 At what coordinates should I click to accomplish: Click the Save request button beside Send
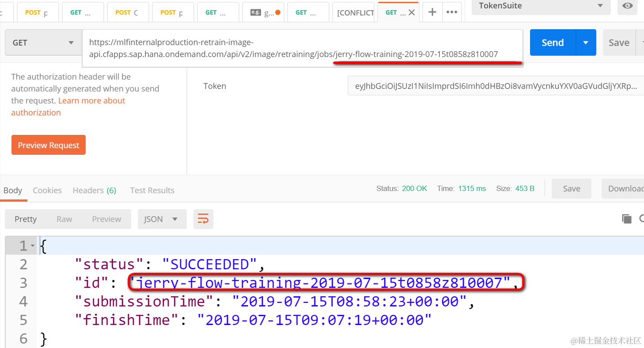pyautogui.click(x=619, y=43)
